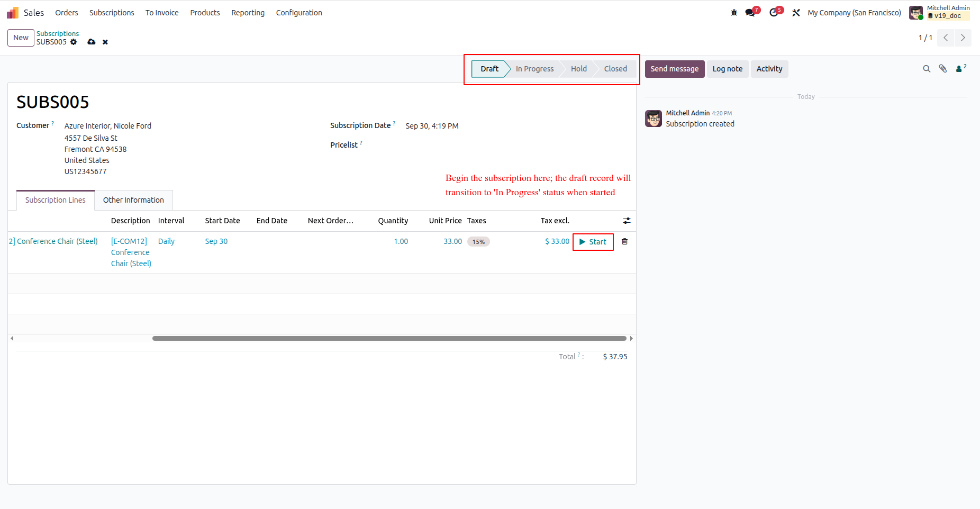Click the horizontal scrollbar of the lines table
The image size is (980, 509).
(389, 338)
